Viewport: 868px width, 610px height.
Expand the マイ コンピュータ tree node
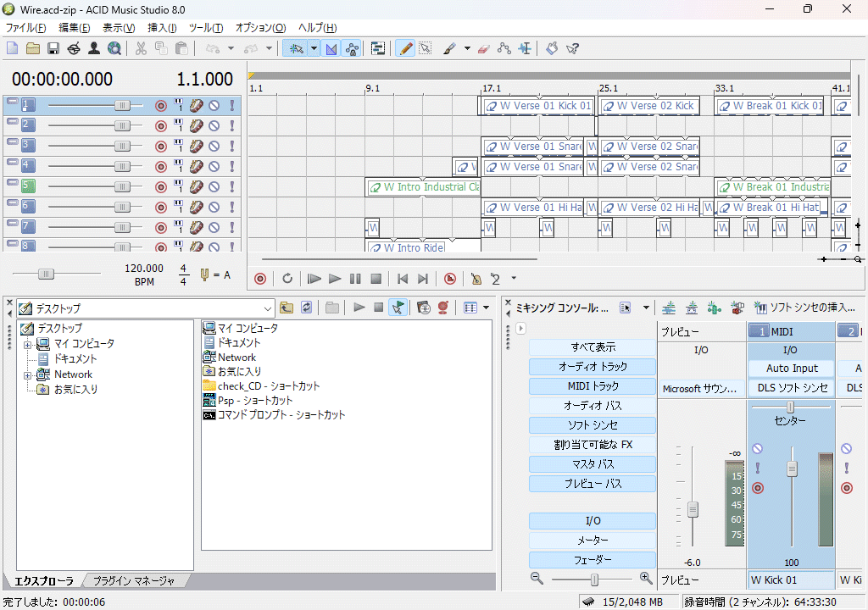[27, 344]
